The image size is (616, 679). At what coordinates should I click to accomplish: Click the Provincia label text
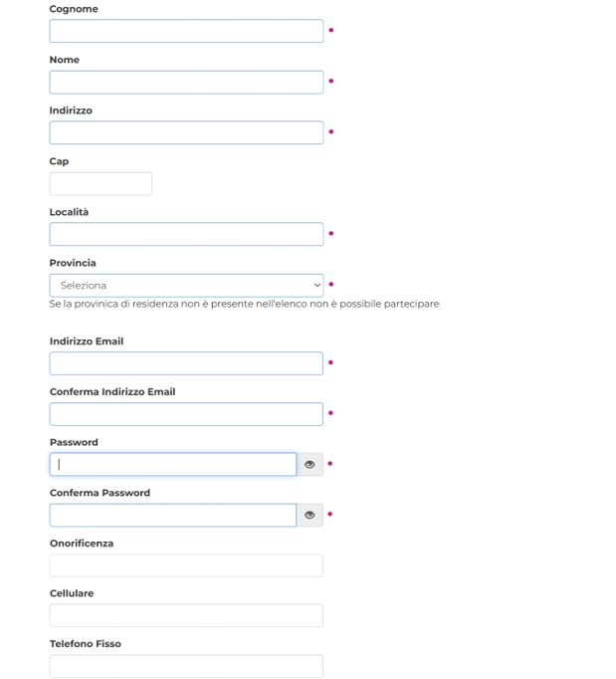73,263
